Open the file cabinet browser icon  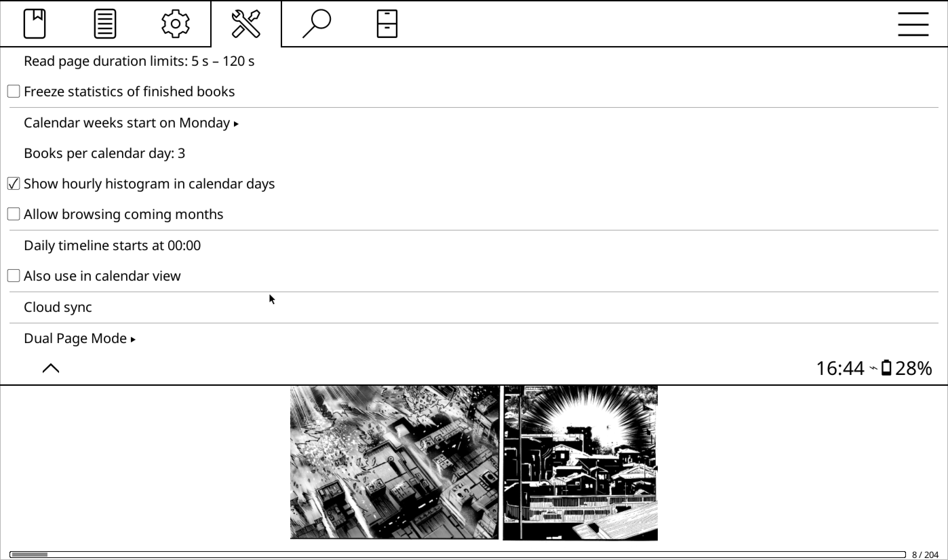(x=387, y=24)
